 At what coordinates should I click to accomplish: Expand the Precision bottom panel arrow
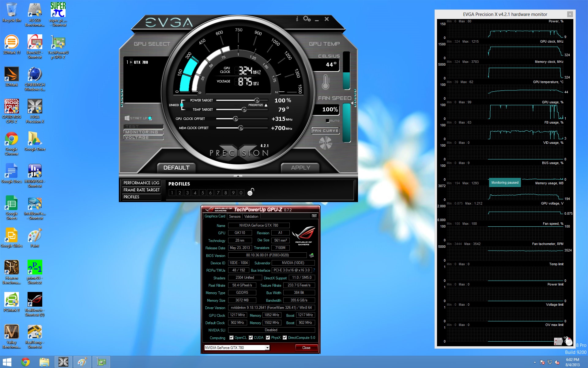point(238,176)
